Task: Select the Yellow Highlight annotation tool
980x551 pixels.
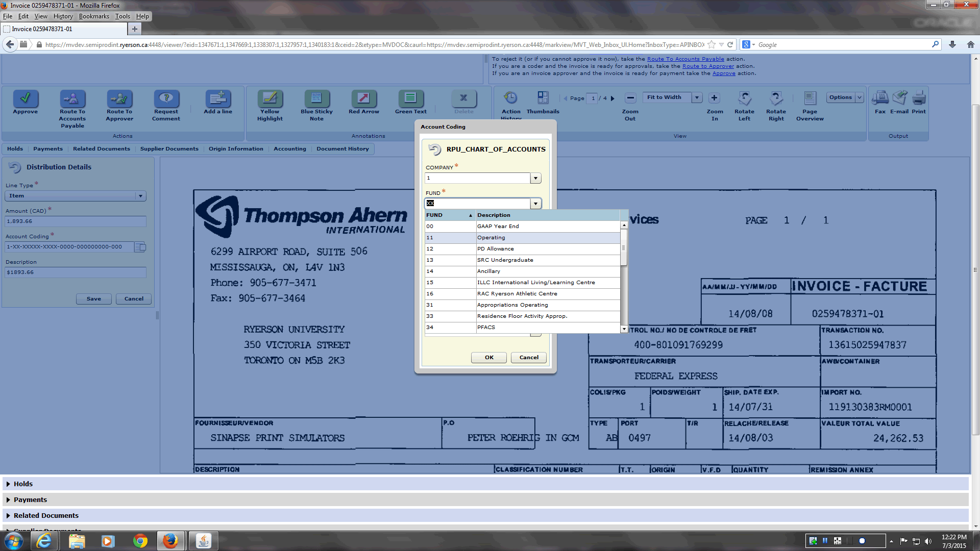Action: (269, 98)
